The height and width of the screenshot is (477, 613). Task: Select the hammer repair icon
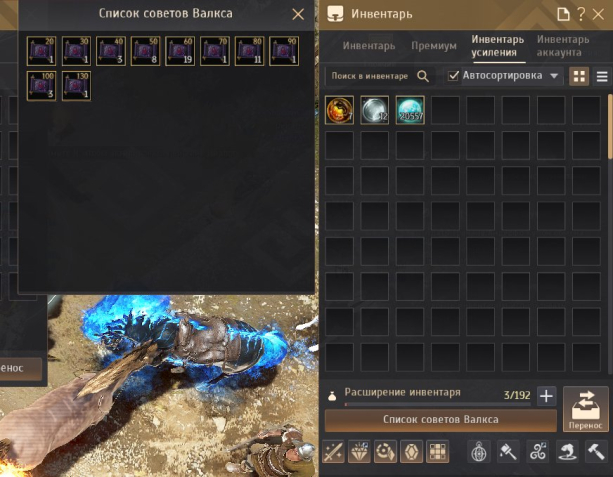click(x=596, y=452)
